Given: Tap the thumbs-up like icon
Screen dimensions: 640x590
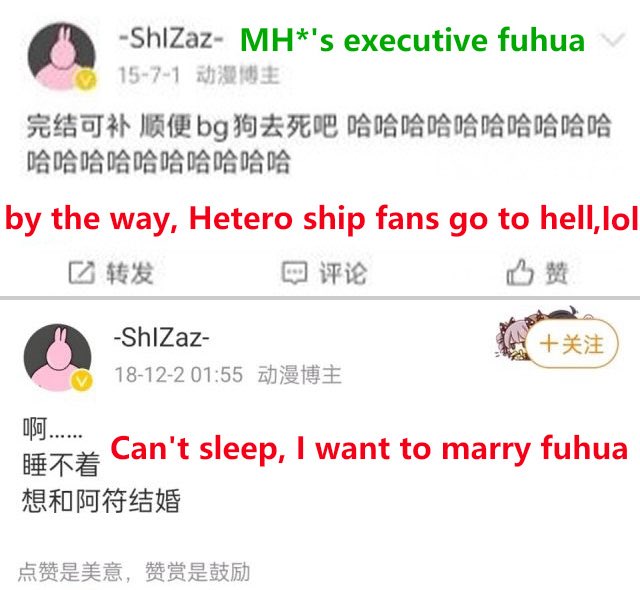Looking at the screenshot, I should (x=520, y=272).
